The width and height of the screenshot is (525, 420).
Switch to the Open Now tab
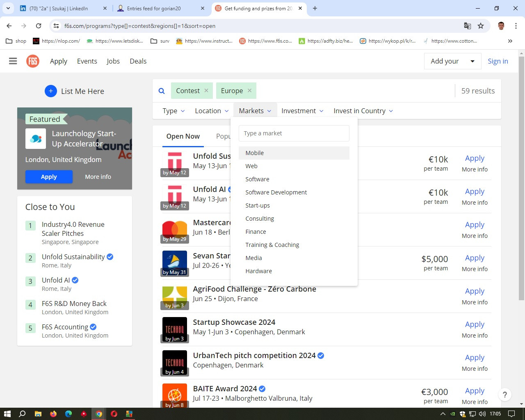pyautogui.click(x=183, y=136)
